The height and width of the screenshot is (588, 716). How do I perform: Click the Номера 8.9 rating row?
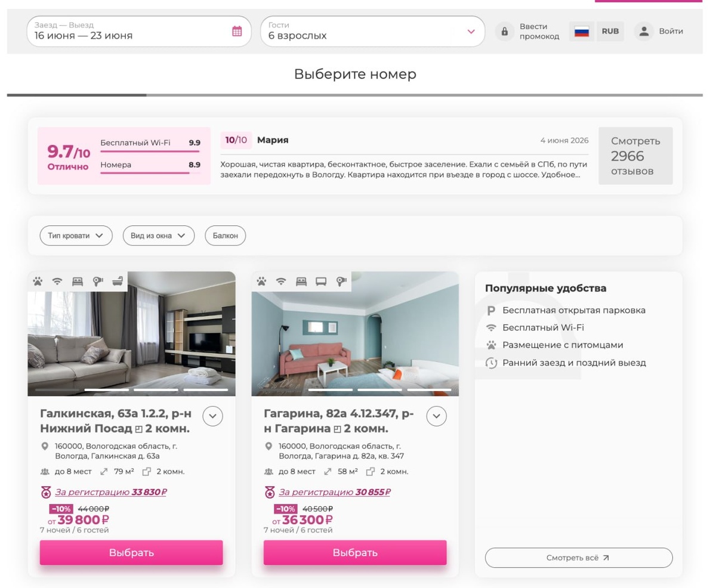pos(150,166)
